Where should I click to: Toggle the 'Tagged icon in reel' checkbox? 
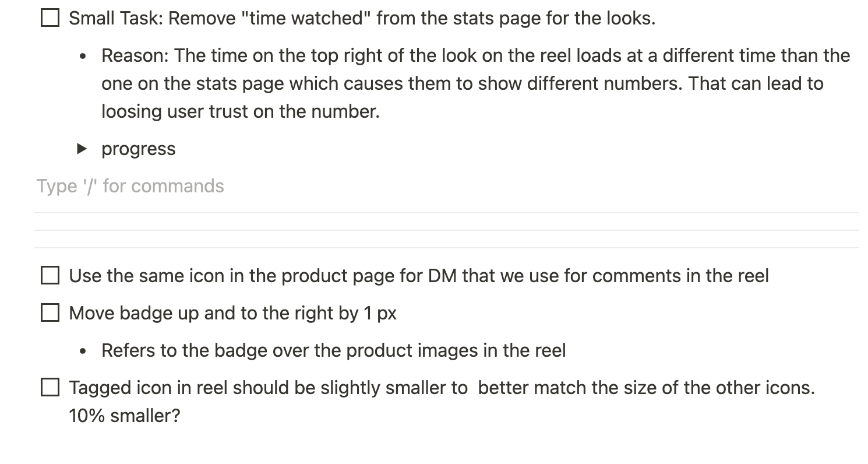50,388
